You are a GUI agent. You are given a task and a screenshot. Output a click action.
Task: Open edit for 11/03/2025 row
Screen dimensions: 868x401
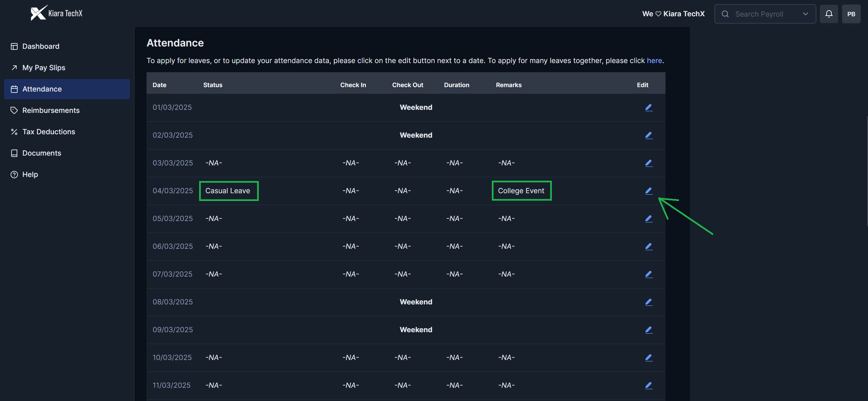click(x=649, y=385)
